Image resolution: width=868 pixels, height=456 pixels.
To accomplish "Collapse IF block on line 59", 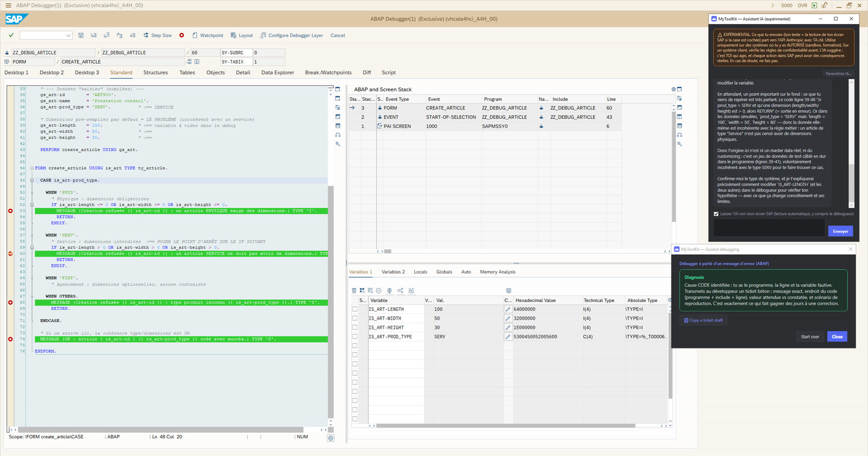I will pos(32,247).
